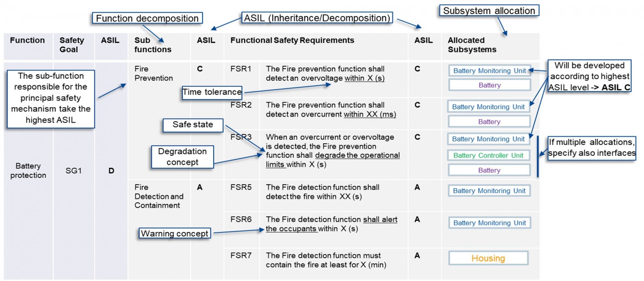Image resolution: width=644 pixels, height=281 pixels.
Task: Select the Degradation concept annotation
Action: (x=182, y=157)
